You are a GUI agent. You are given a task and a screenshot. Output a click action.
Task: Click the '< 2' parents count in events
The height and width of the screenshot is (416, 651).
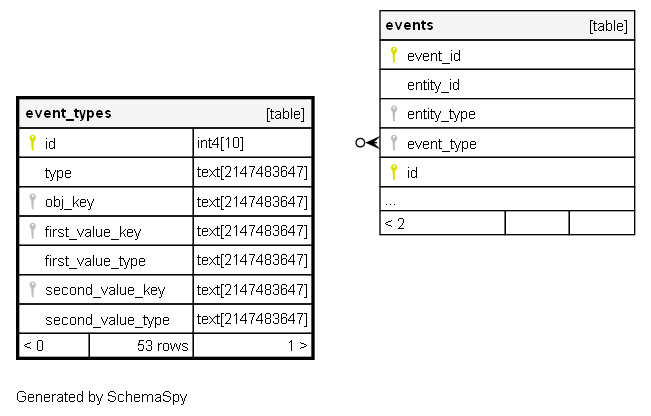coord(395,223)
